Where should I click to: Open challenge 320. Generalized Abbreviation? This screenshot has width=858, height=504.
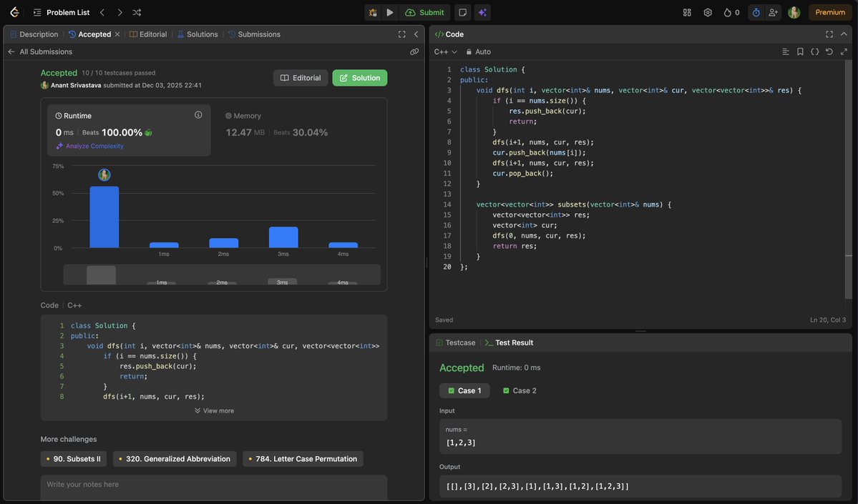175,459
